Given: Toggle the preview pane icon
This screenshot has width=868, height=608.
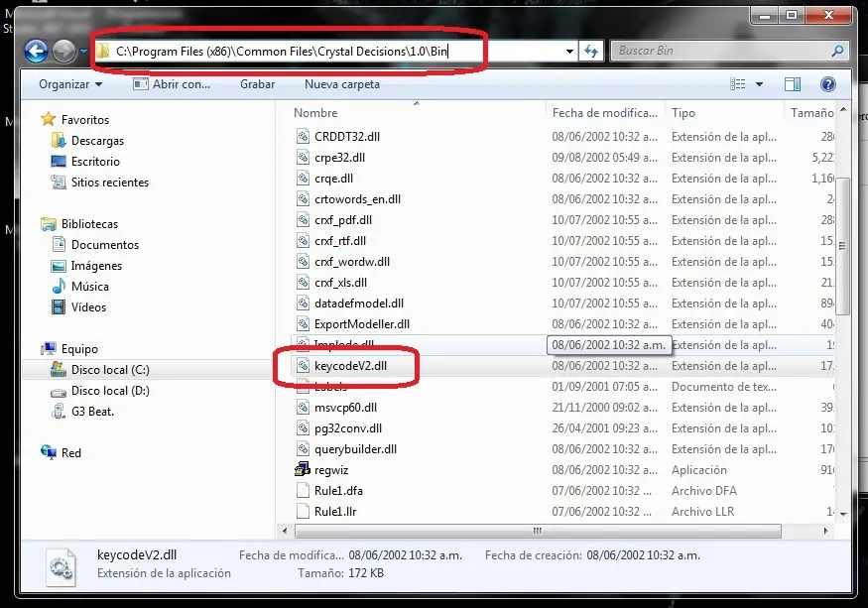Looking at the screenshot, I should (793, 84).
